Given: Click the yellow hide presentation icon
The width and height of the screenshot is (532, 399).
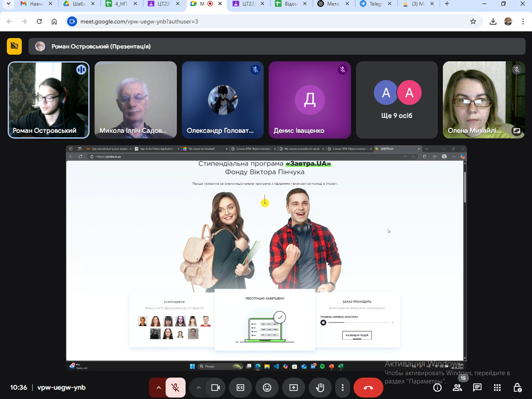Looking at the screenshot, I should click(x=14, y=46).
